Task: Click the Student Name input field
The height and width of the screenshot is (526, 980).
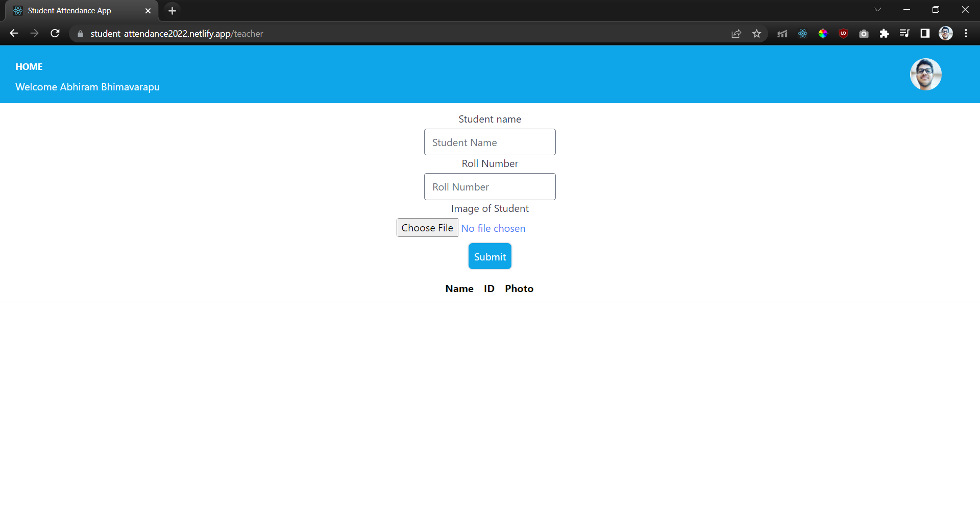Action: click(x=489, y=142)
